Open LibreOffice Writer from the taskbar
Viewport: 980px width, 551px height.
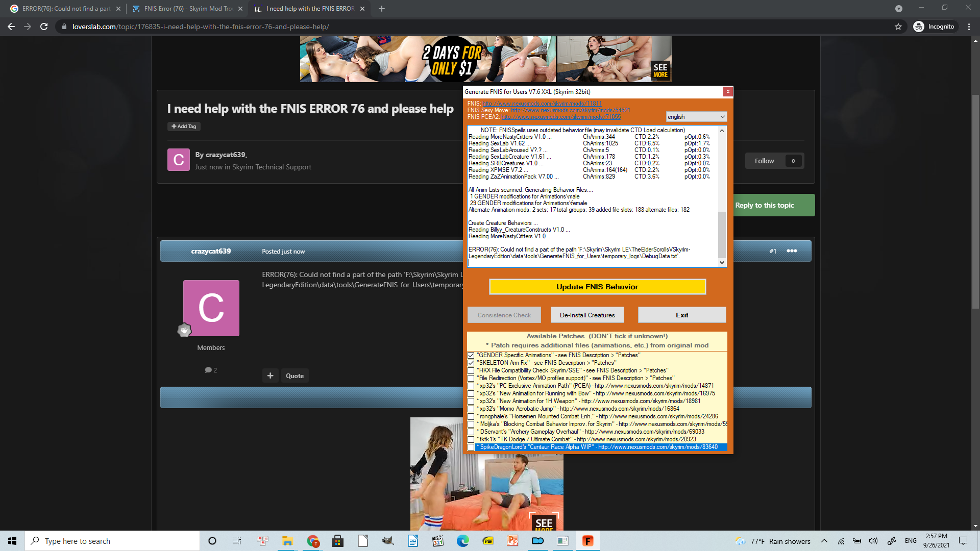(413, 541)
